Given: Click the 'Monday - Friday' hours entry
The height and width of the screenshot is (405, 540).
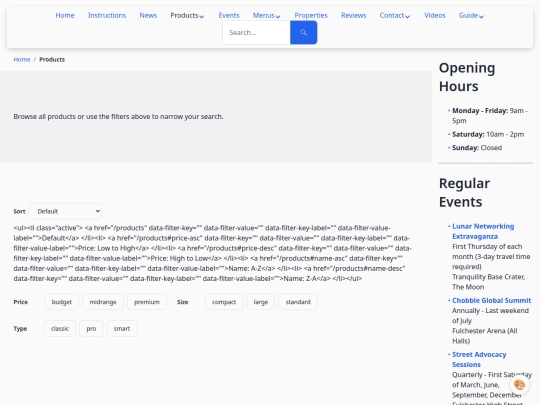Looking at the screenshot, I should coord(490,115).
